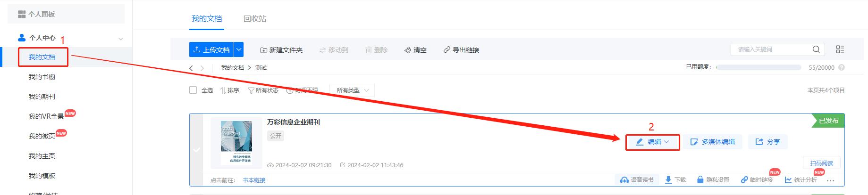Click the 多媒体编辑 button

tap(713, 142)
